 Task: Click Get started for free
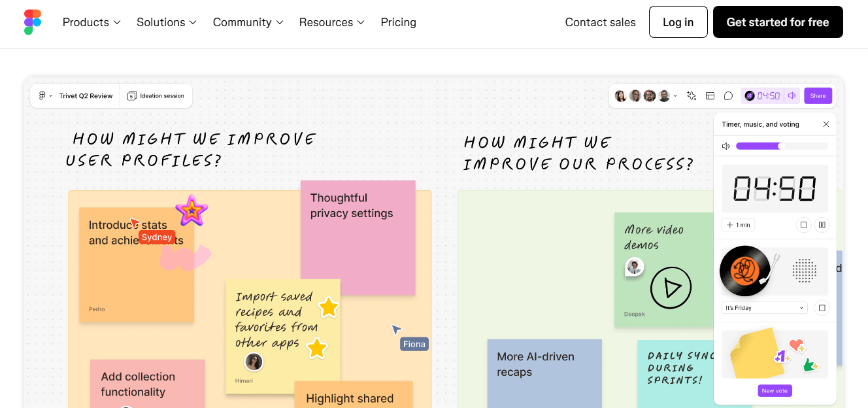click(777, 22)
